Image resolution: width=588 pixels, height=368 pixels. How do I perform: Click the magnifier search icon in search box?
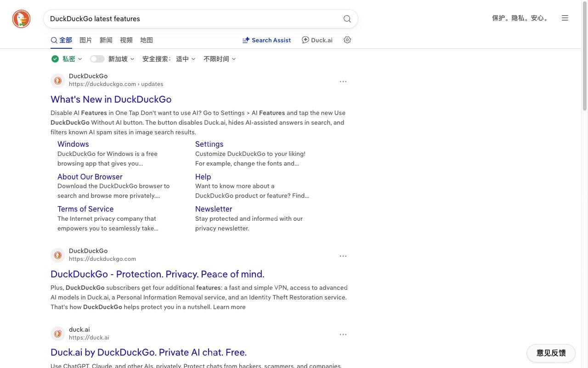click(347, 19)
